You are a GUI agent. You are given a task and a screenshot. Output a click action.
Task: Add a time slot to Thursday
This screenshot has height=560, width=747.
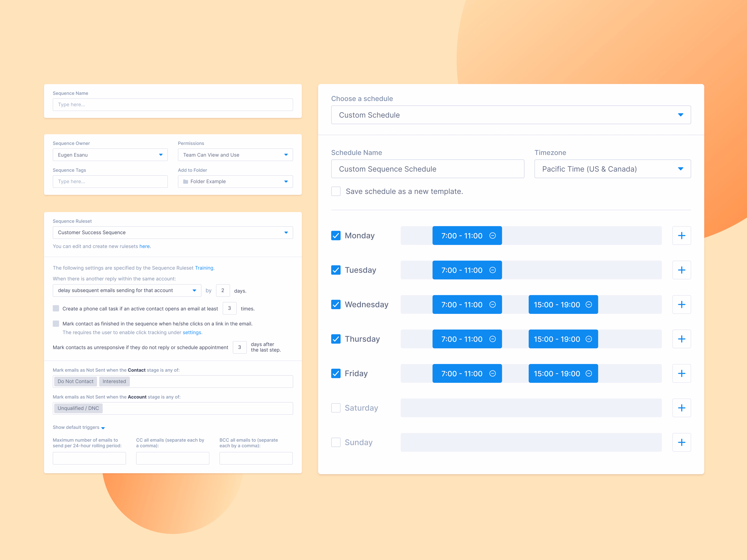click(x=681, y=339)
